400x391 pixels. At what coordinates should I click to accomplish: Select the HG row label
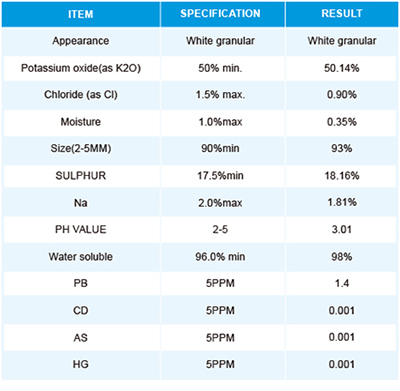[x=81, y=364]
